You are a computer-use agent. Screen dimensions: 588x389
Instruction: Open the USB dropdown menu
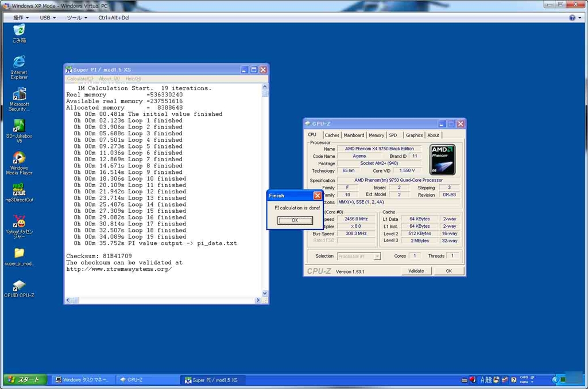tap(48, 18)
